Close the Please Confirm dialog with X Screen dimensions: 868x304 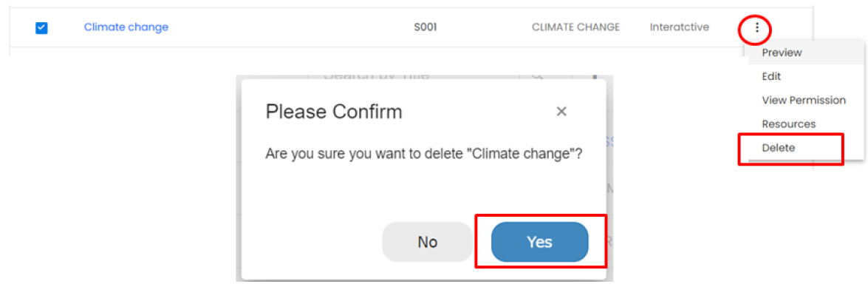pyautogui.click(x=561, y=112)
